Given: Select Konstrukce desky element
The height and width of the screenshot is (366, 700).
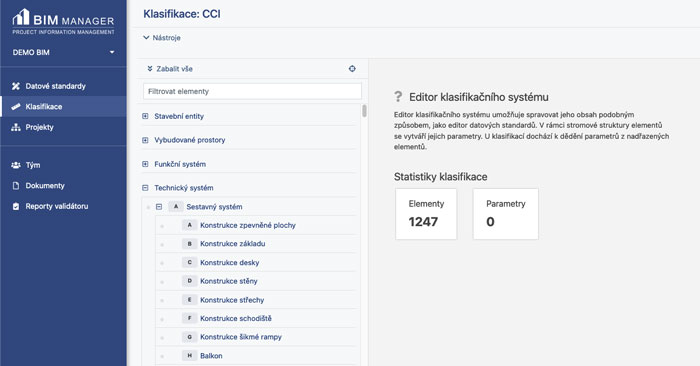Looking at the screenshot, I should (x=256, y=262).
